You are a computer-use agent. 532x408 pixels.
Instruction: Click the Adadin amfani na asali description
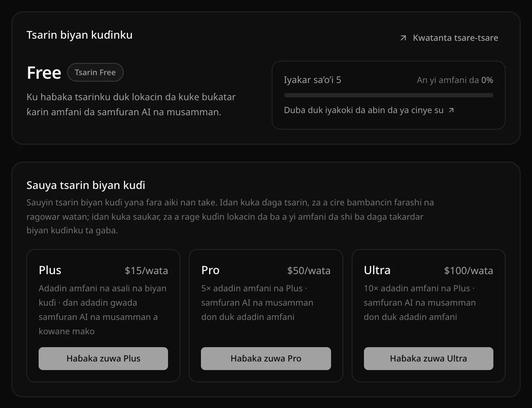pos(103,310)
